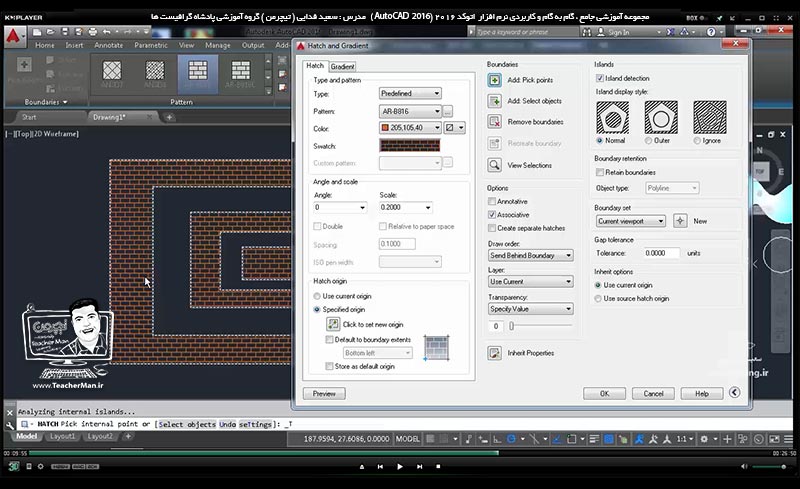Viewport: 800px width, 489px height.
Task: Click OK in Hatch and Gradient dialog
Action: [x=605, y=394]
